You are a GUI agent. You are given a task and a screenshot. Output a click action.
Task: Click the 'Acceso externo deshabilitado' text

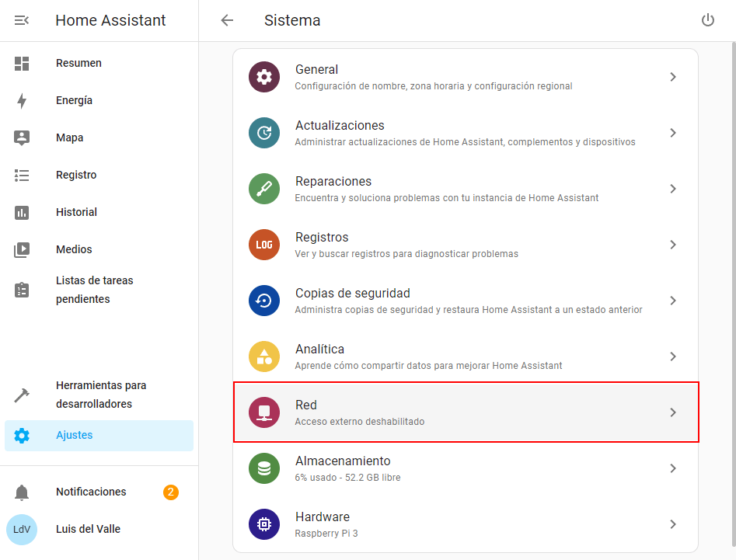click(360, 422)
